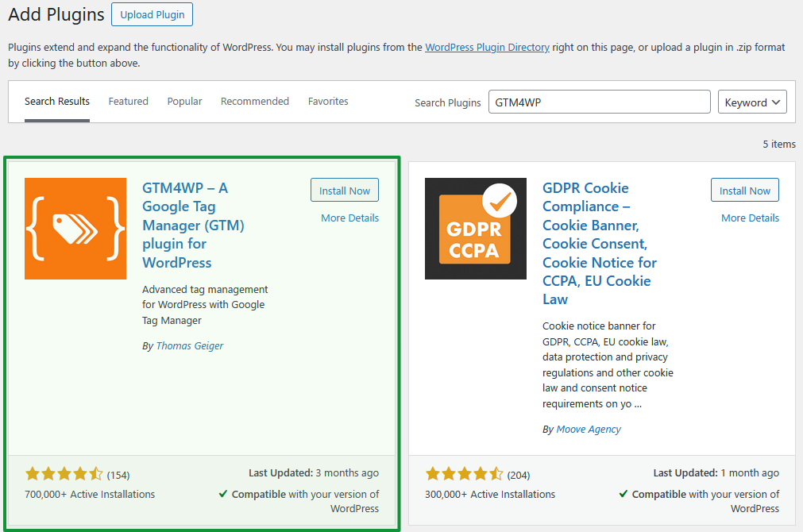Open the Favorites tab
This screenshot has height=532, width=803.
(328, 102)
